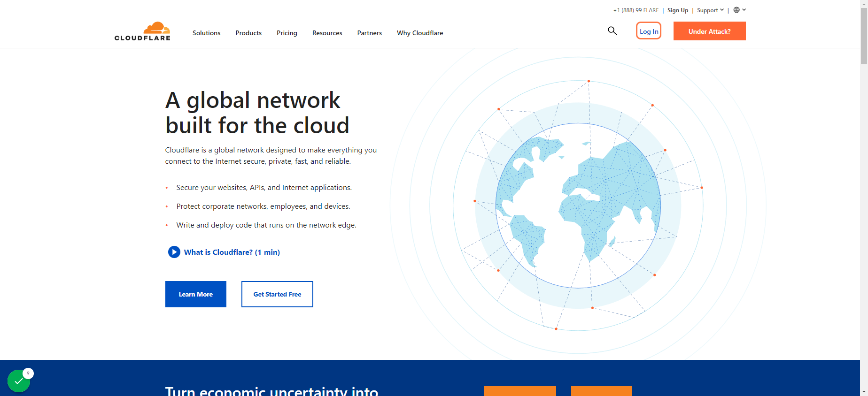The width and height of the screenshot is (868, 396).
Task: Go to the Pricing menu item
Action: coord(287,33)
